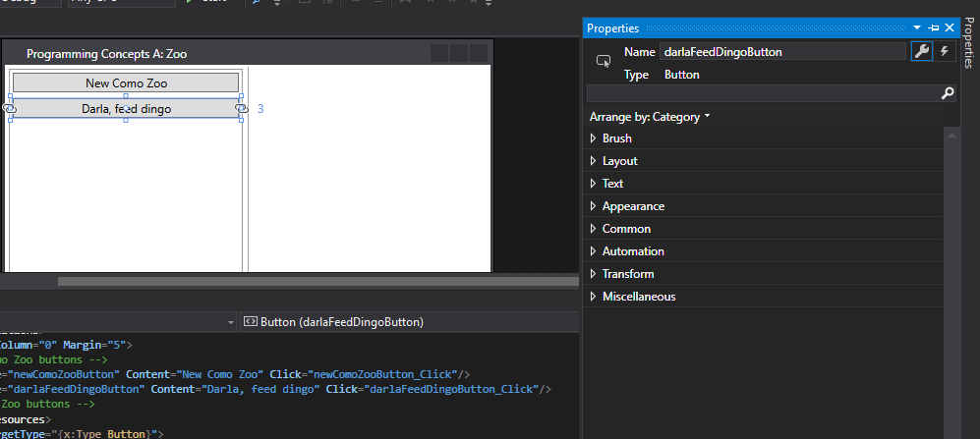The image size is (980, 439).
Task: Toggle auto-hide pin on Properties panel
Action: [x=933, y=28]
